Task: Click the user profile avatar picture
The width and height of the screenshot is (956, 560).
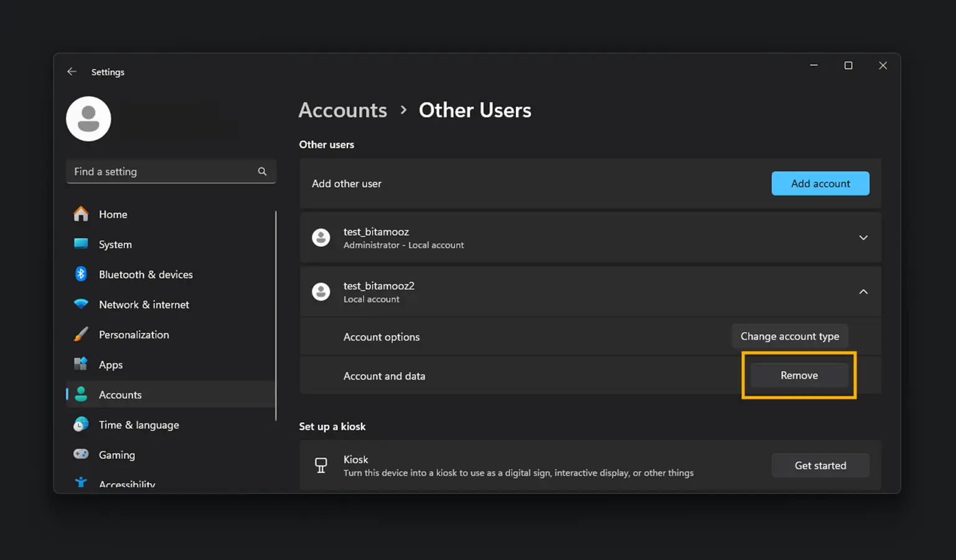Action: [x=88, y=119]
